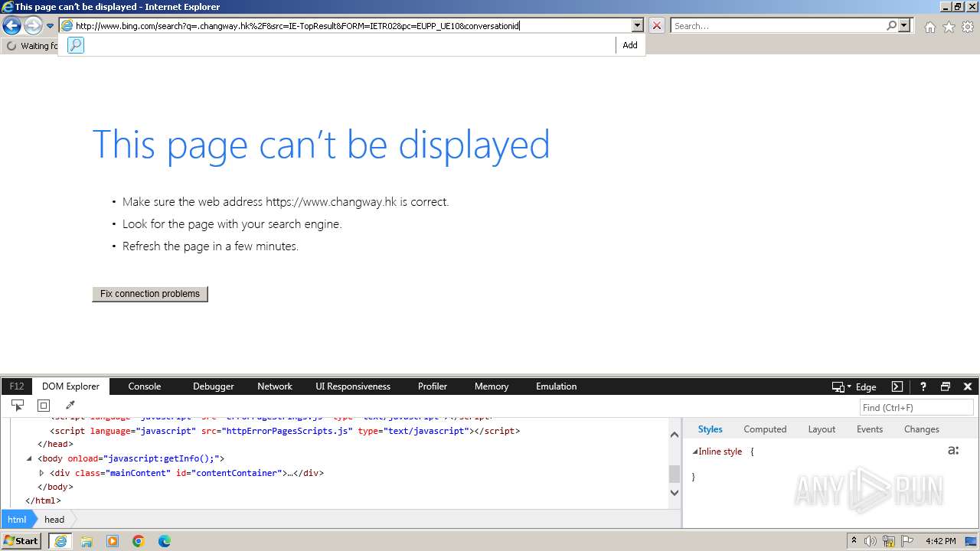
Task: Open Favorites star icon
Action: coord(949,27)
